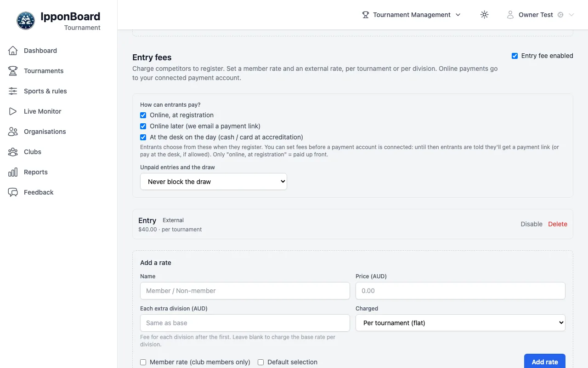Open Organisations via the people icon
588x368 pixels.
pyautogui.click(x=13, y=132)
